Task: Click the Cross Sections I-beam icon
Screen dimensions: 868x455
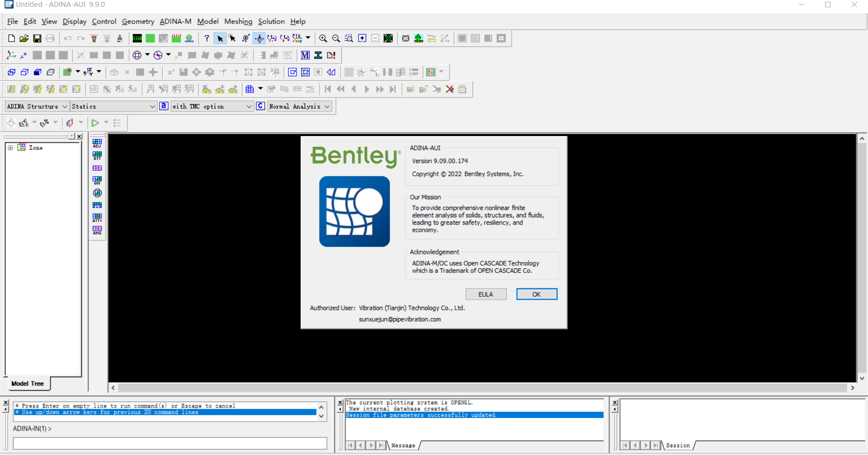Action: click(x=318, y=55)
